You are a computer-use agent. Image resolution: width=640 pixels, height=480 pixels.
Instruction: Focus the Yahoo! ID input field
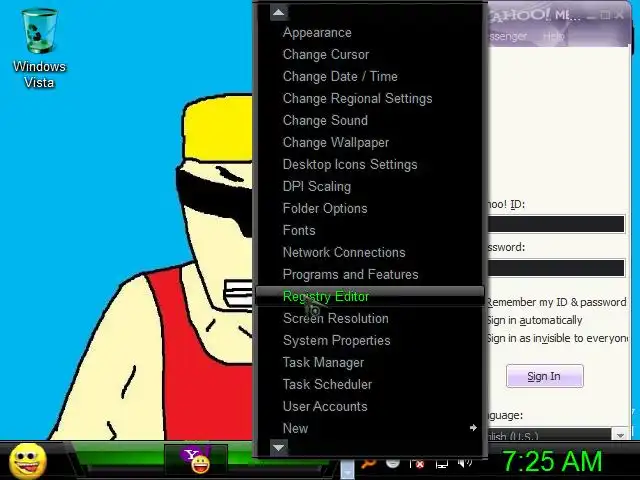(556, 224)
